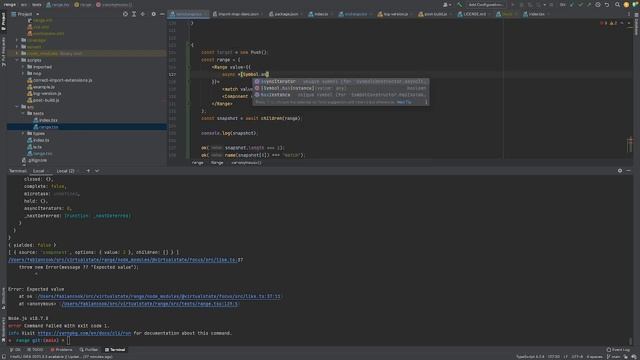
Task: Hide the Terminal panel with minus icon
Action: pyautogui.click(x=628, y=171)
